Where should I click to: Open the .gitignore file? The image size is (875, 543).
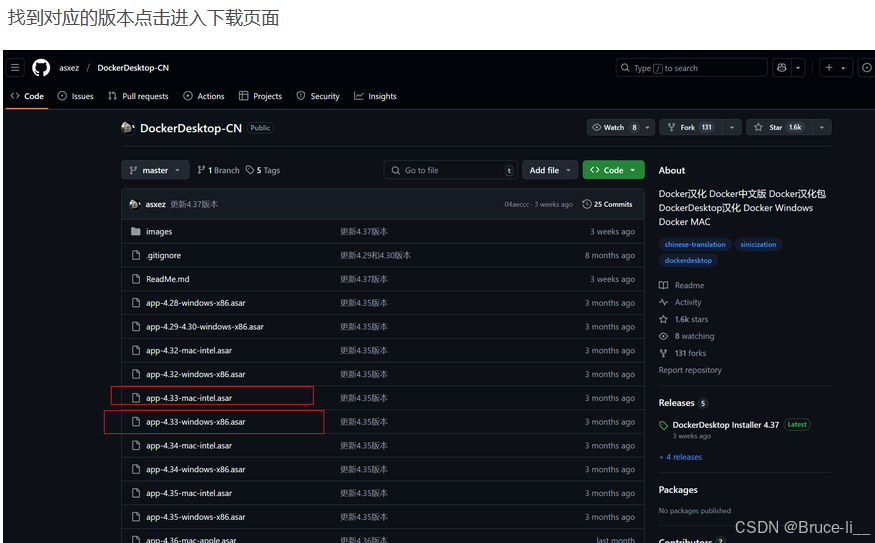point(164,256)
